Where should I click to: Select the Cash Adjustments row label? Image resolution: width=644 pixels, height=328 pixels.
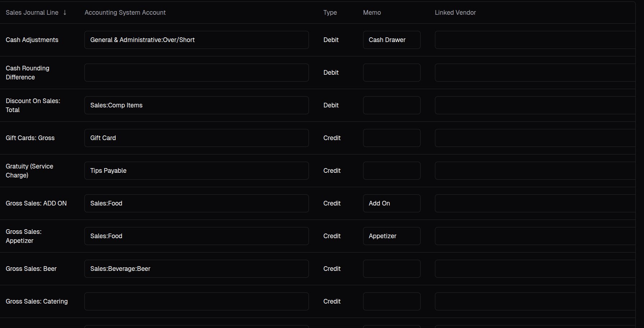click(32, 40)
